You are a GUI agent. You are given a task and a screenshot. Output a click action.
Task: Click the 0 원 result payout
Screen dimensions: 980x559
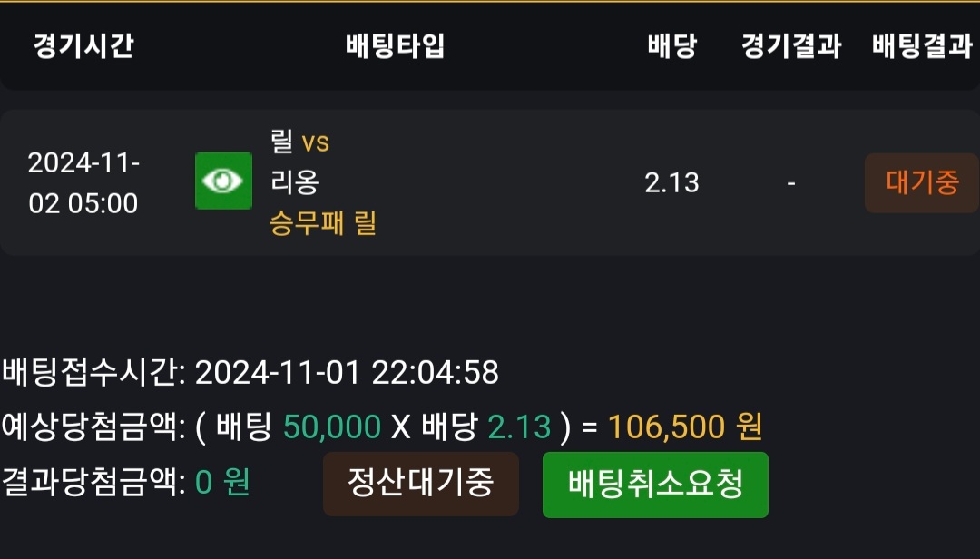tap(222, 483)
